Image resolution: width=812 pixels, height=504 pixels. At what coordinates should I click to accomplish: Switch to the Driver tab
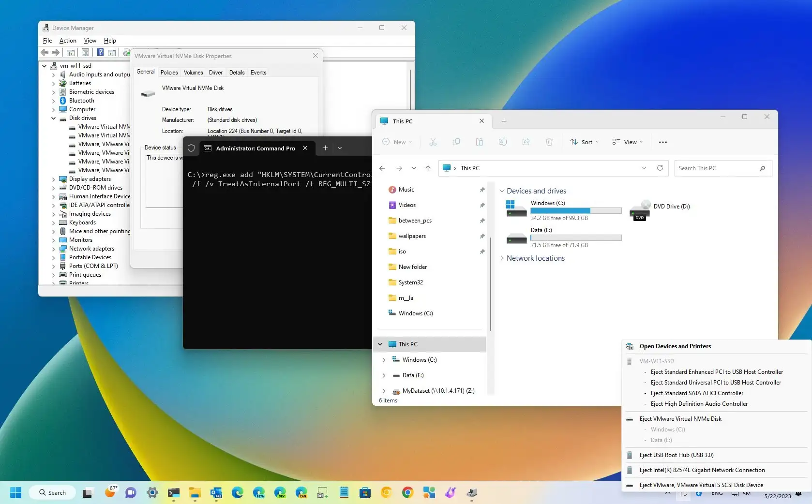point(216,73)
